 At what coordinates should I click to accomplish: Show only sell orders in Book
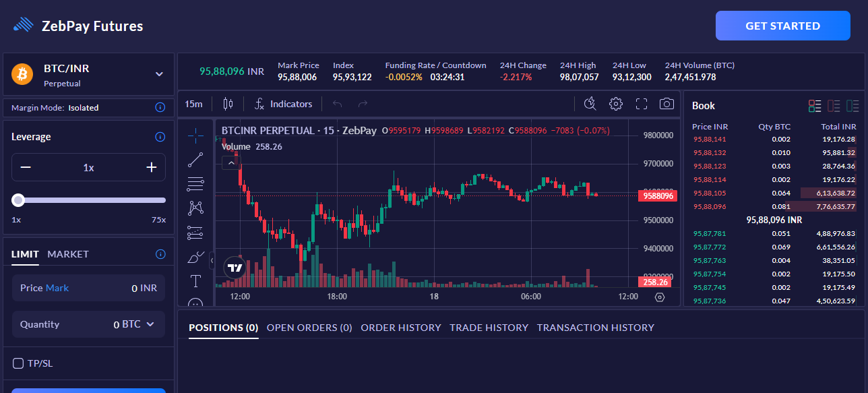point(834,106)
